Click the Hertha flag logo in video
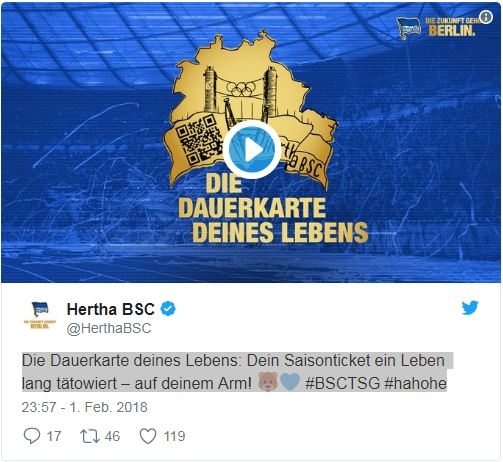 (x=408, y=28)
